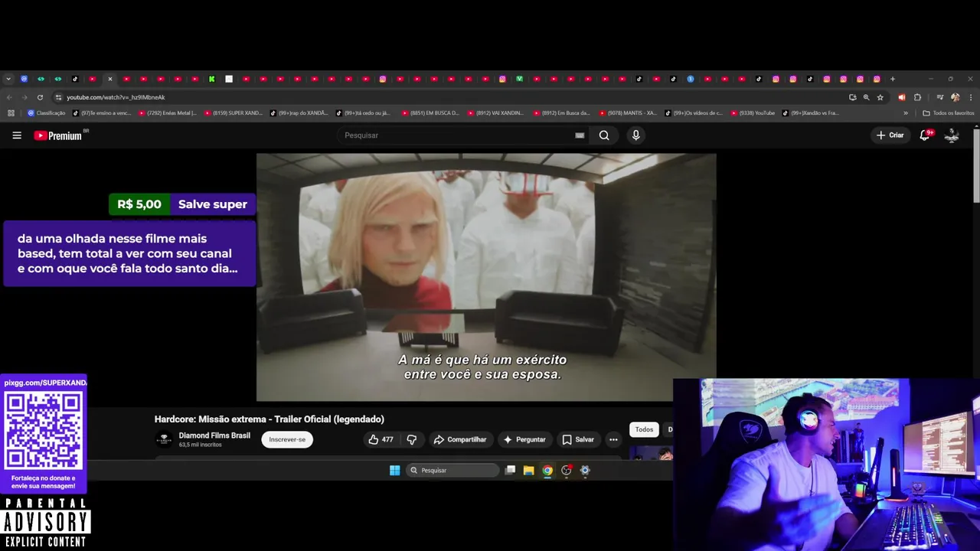The width and height of the screenshot is (980, 551).
Task: Click the Perguntar ask button
Action: 524,439
